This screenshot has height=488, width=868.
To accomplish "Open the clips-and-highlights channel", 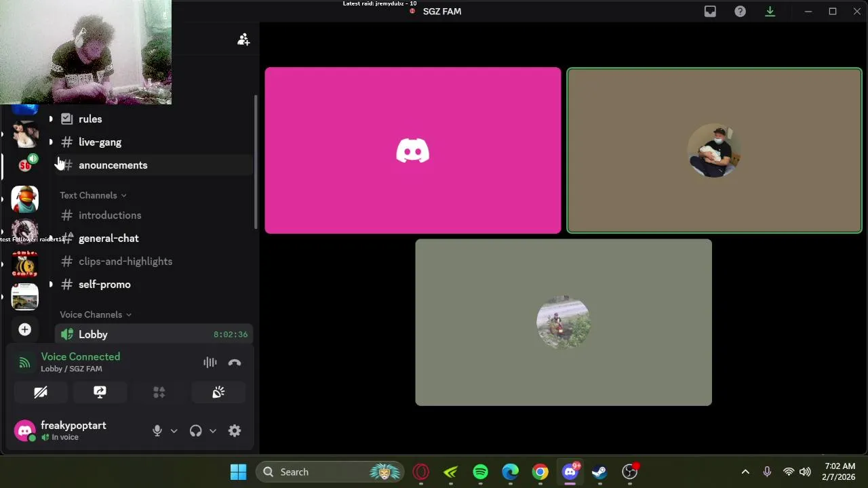I will (x=153, y=262).
